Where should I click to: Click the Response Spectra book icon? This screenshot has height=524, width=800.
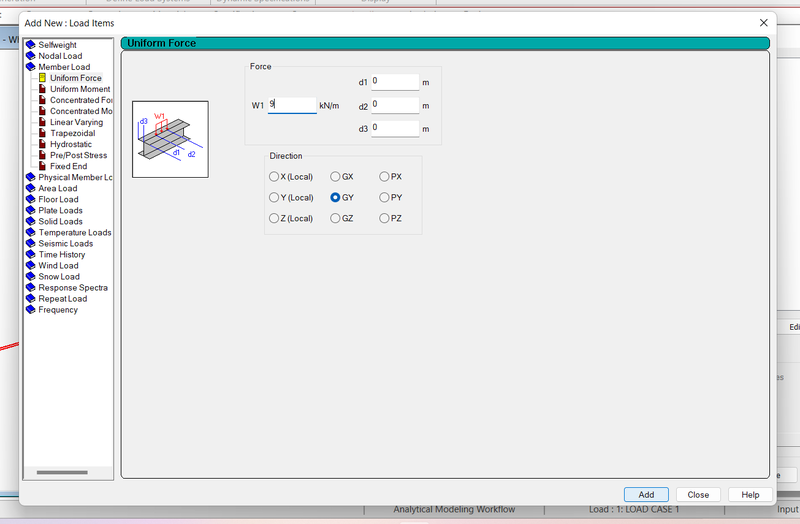tap(31, 288)
